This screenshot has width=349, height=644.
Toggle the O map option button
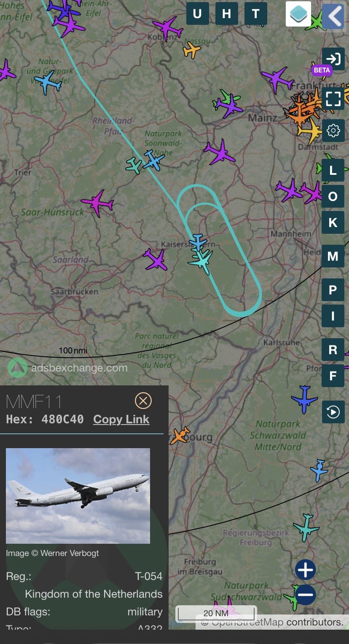(333, 196)
